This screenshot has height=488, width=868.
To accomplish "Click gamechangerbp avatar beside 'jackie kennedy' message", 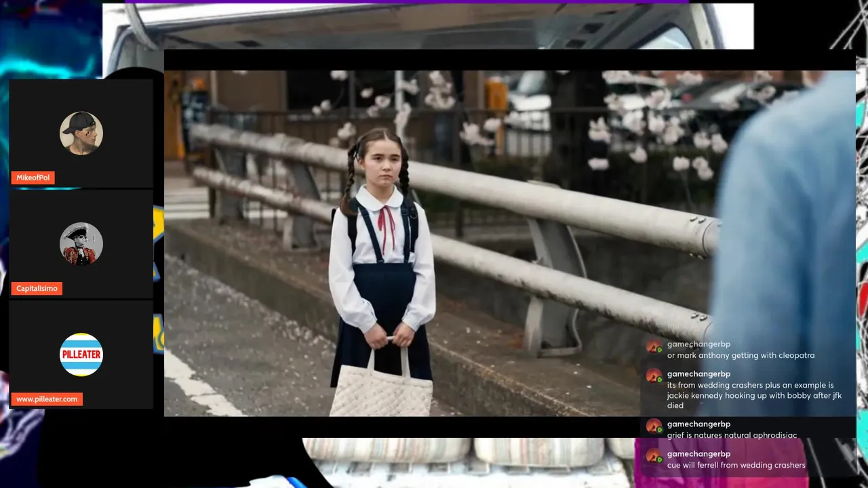I will [654, 376].
